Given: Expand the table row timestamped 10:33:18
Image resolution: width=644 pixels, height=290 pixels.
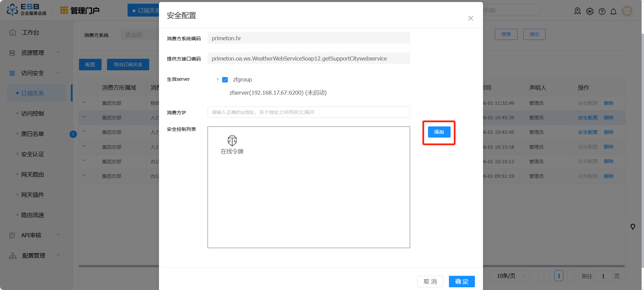Looking at the screenshot, I should [x=84, y=146].
